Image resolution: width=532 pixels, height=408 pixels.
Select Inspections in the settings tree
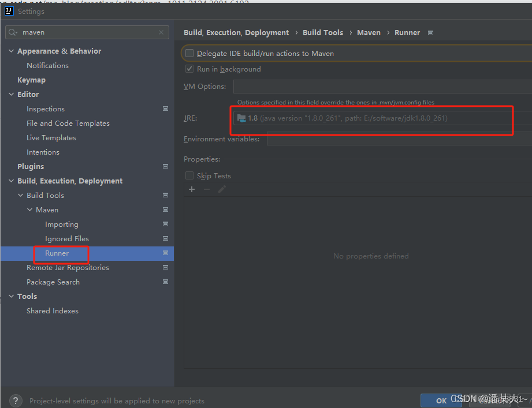tap(46, 108)
